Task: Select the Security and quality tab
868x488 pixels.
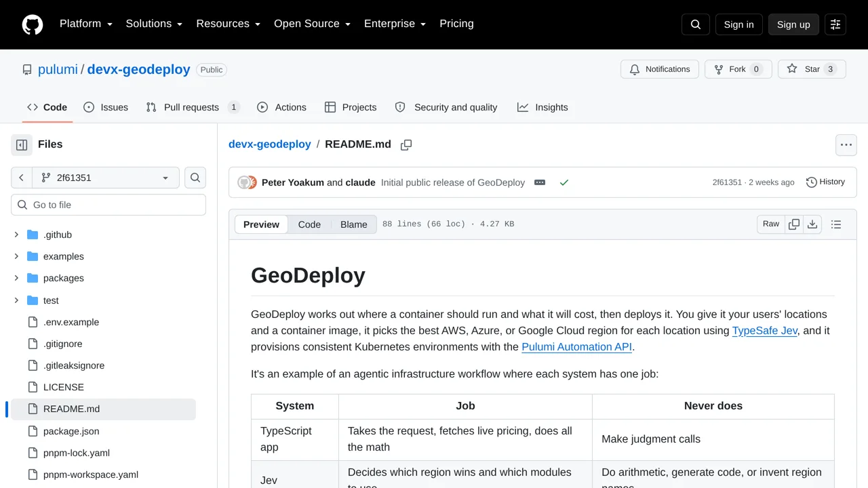Action: pyautogui.click(x=446, y=107)
